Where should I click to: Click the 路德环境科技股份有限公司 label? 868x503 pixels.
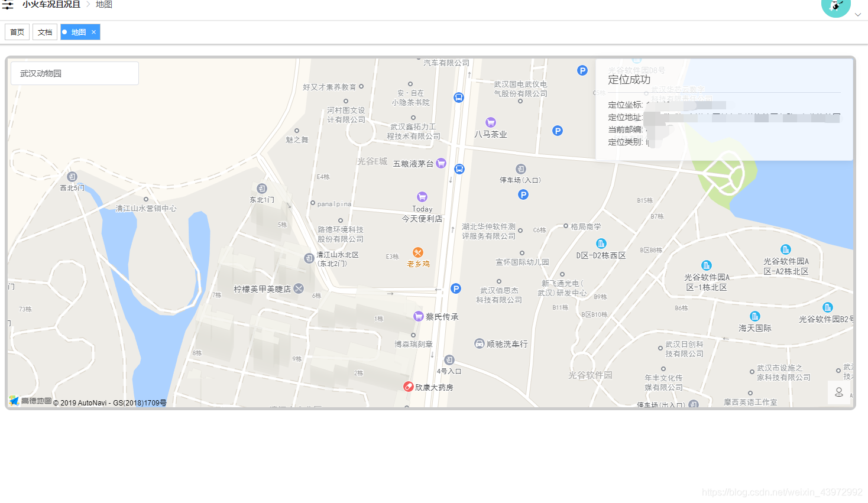341,234
